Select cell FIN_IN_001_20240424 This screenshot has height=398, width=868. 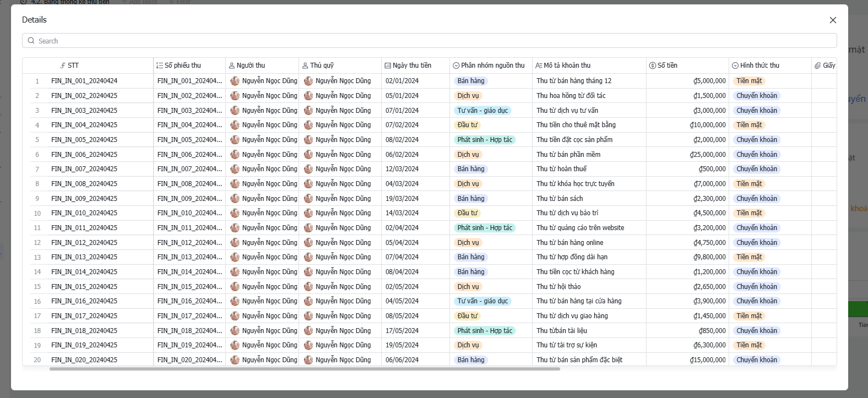[x=84, y=81]
